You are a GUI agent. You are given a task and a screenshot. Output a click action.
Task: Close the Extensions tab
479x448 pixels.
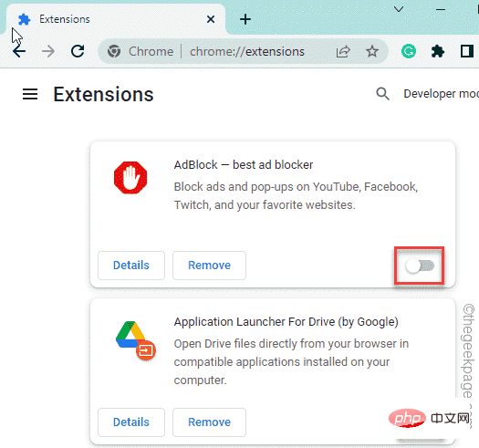click(x=211, y=19)
